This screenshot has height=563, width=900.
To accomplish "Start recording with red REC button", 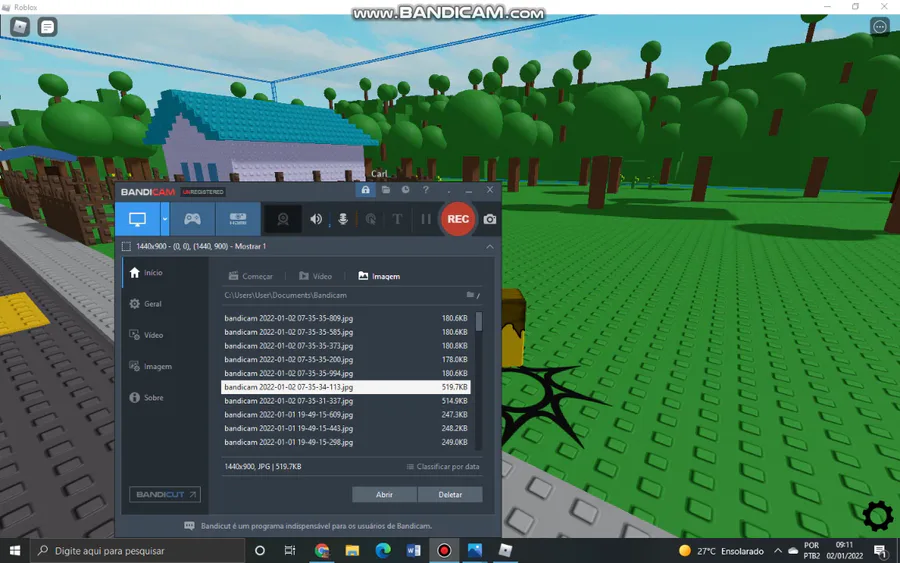I will coord(458,219).
